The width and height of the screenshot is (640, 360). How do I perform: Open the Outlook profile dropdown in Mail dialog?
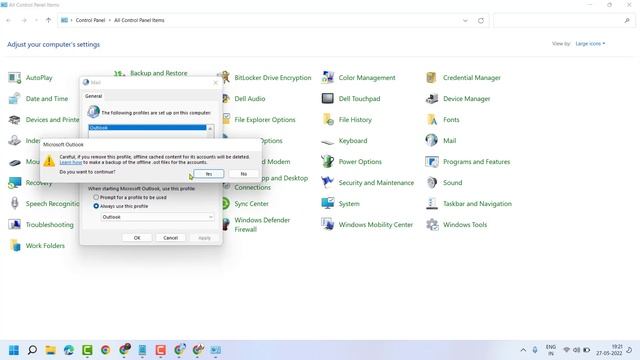point(158,217)
